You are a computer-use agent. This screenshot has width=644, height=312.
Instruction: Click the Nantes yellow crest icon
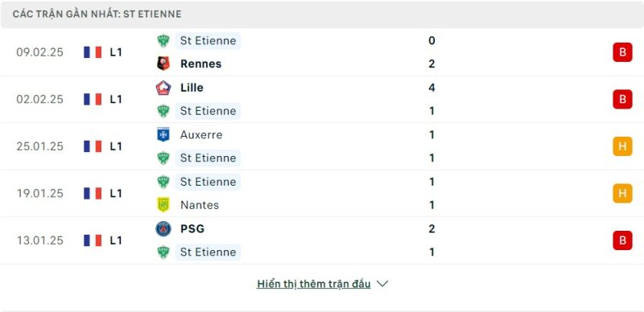click(163, 205)
